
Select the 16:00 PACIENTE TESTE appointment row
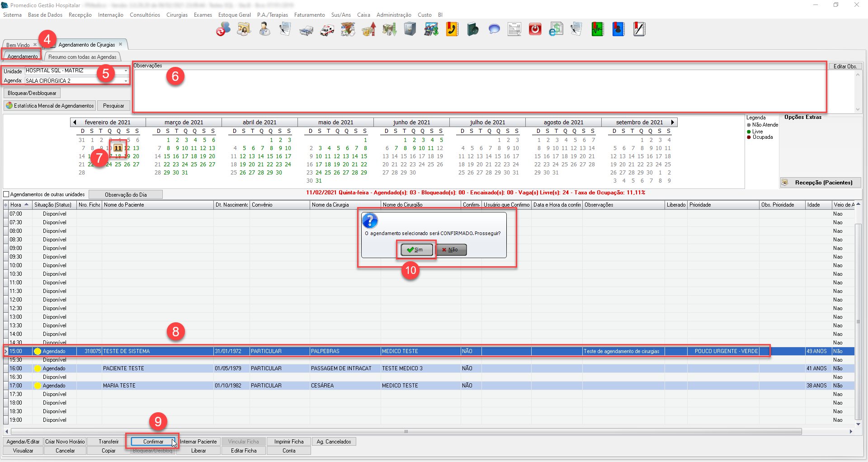click(x=123, y=368)
